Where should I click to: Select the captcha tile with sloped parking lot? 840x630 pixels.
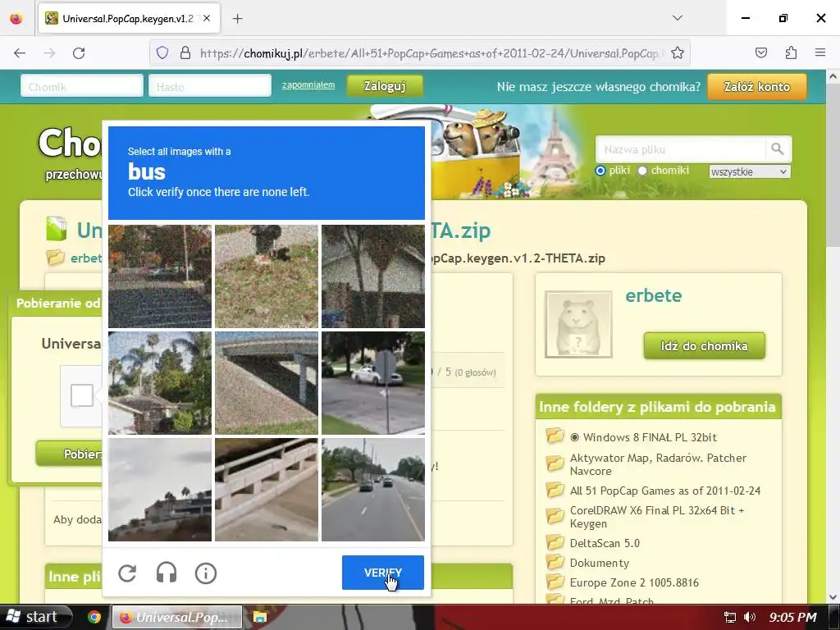tap(160, 276)
